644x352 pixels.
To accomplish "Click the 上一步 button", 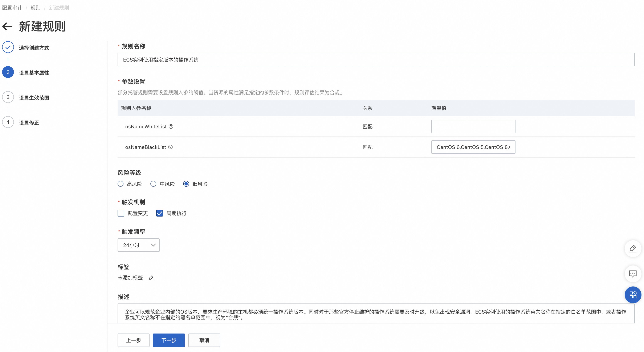I will tap(134, 340).
